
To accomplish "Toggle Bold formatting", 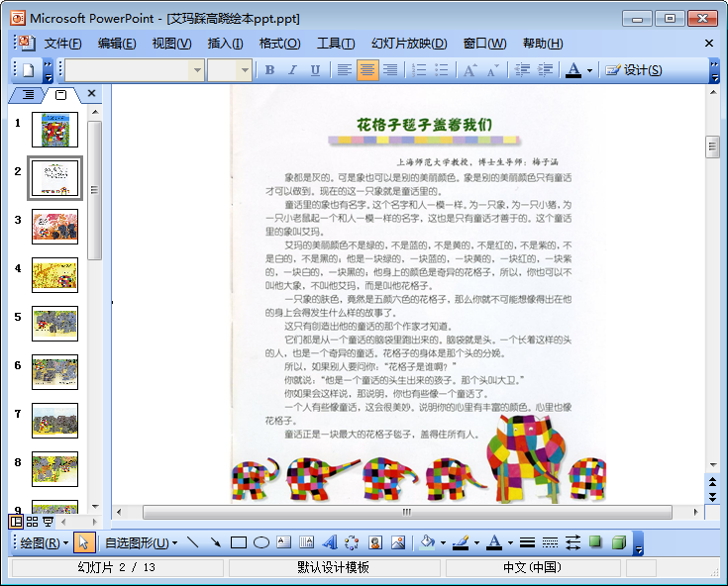I will point(269,70).
